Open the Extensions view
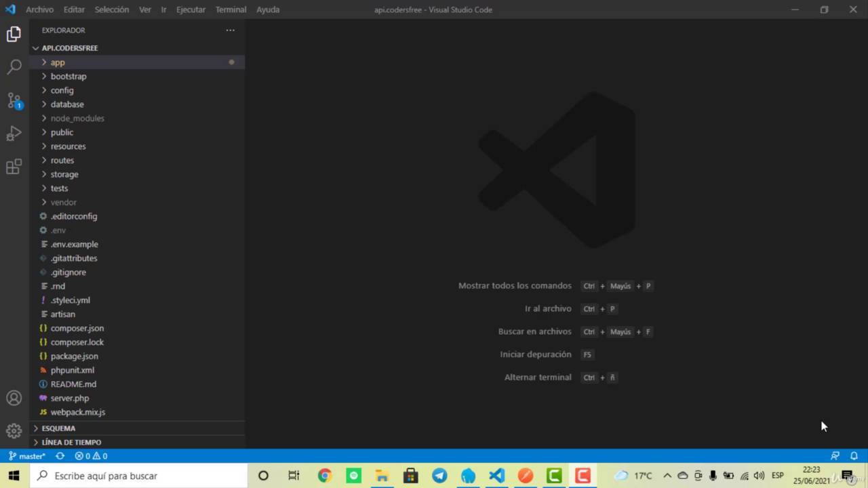Viewport: 868px width, 488px height. (x=14, y=167)
